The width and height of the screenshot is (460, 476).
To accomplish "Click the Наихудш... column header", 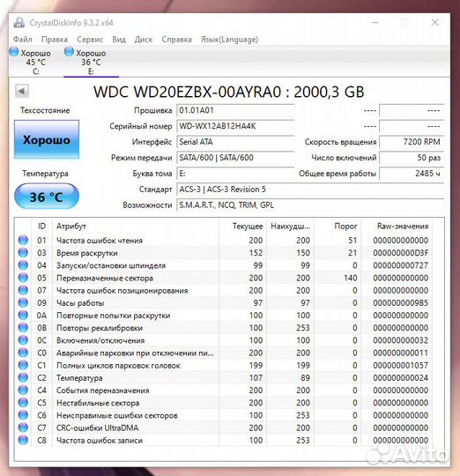I will pyautogui.click(x=291, y=227).
